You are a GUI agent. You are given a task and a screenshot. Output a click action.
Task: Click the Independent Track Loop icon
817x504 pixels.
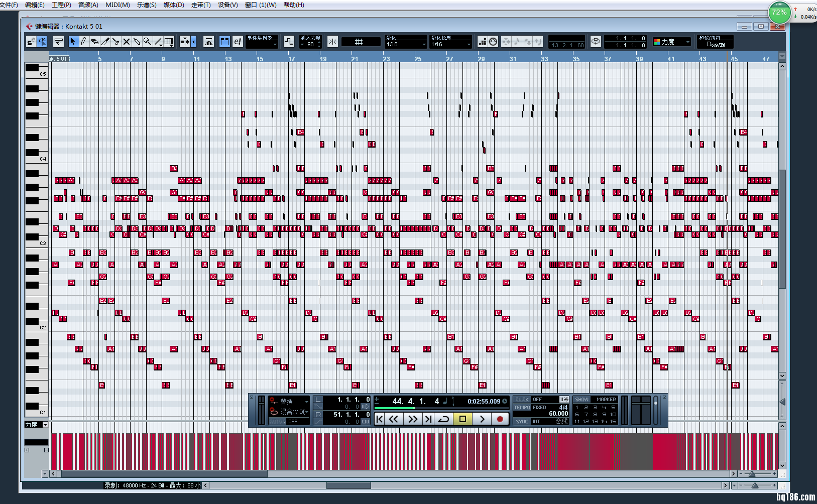(596, 42)
